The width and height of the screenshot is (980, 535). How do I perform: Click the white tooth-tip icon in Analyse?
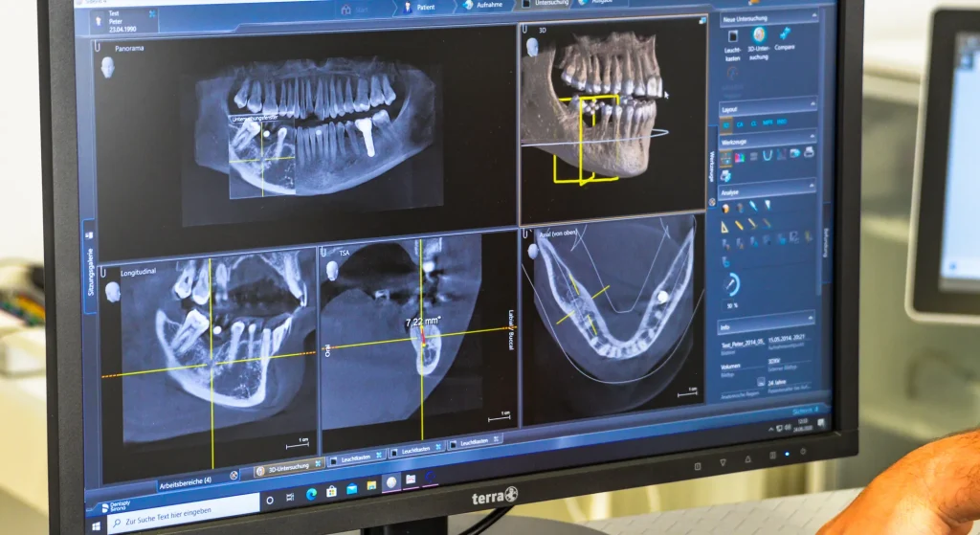768,205
